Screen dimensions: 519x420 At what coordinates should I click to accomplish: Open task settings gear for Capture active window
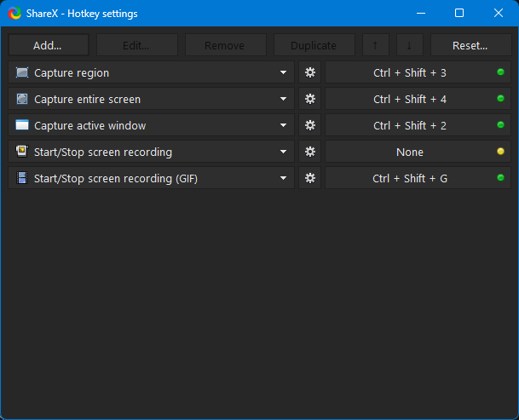point(310,125)
